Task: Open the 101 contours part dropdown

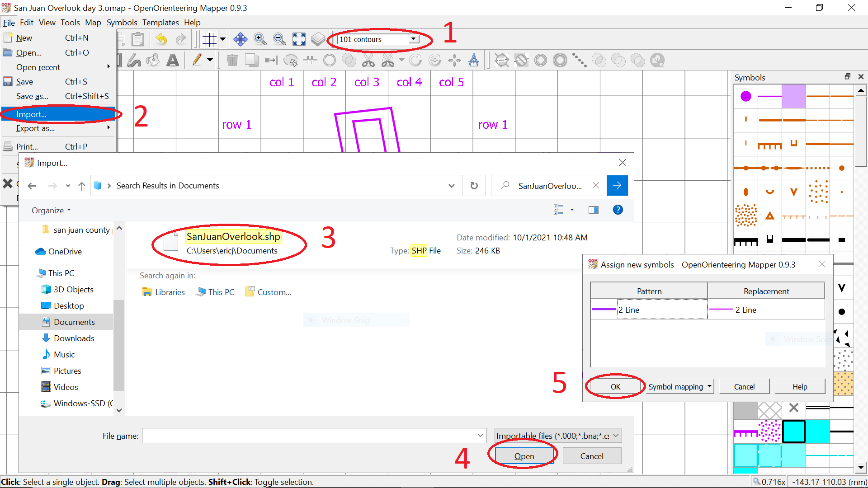Action: coord(413,39)
